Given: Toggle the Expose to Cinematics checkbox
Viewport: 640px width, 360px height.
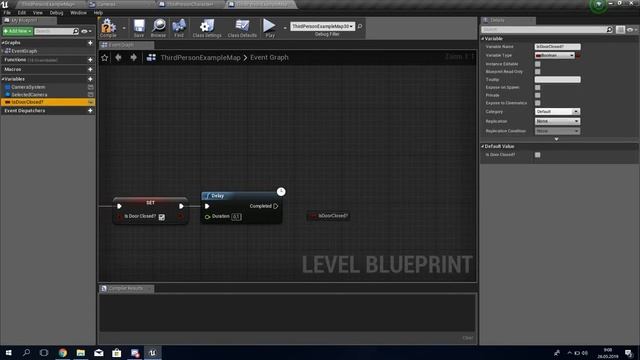Looking at the screenshot, I should tap(538, 103).
